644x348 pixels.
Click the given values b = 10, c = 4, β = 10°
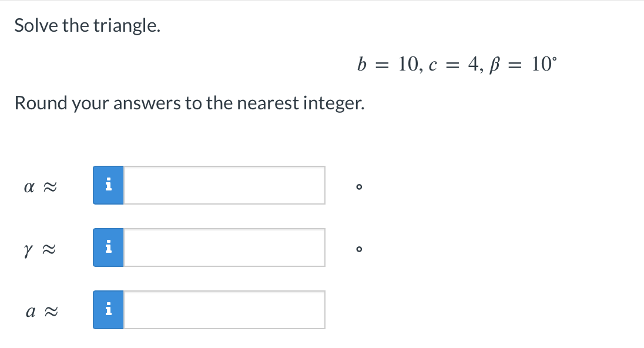coord(458,65)
